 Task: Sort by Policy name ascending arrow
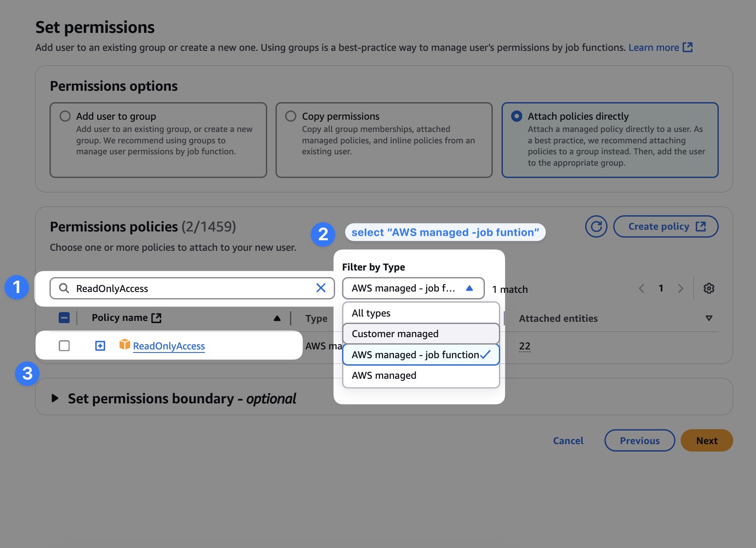click(277, 318)
